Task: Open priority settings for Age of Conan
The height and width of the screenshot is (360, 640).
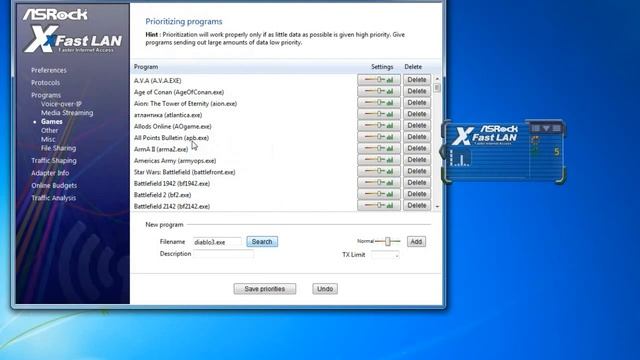Action: (x=379, y=91)
